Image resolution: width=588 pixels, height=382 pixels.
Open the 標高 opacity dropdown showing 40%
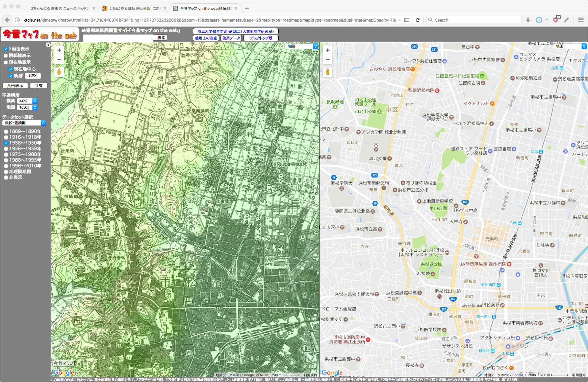point(27,101)
